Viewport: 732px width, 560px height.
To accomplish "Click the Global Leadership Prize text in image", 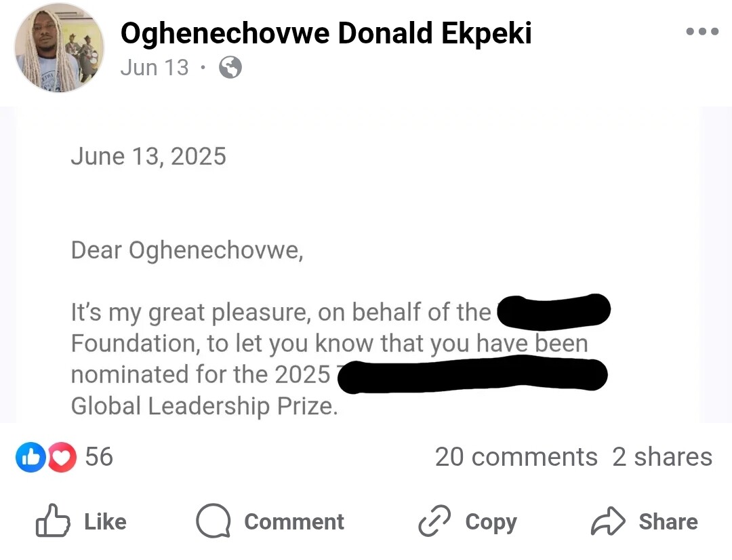I will 204,406.
